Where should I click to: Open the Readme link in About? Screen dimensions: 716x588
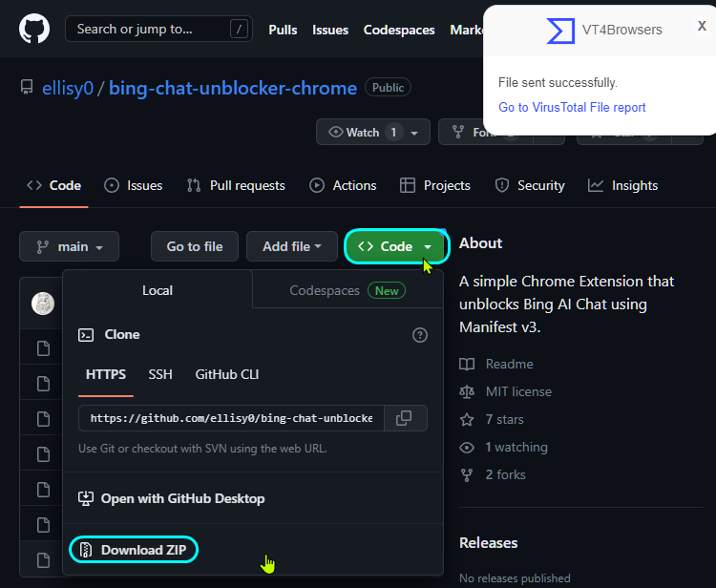510,364
